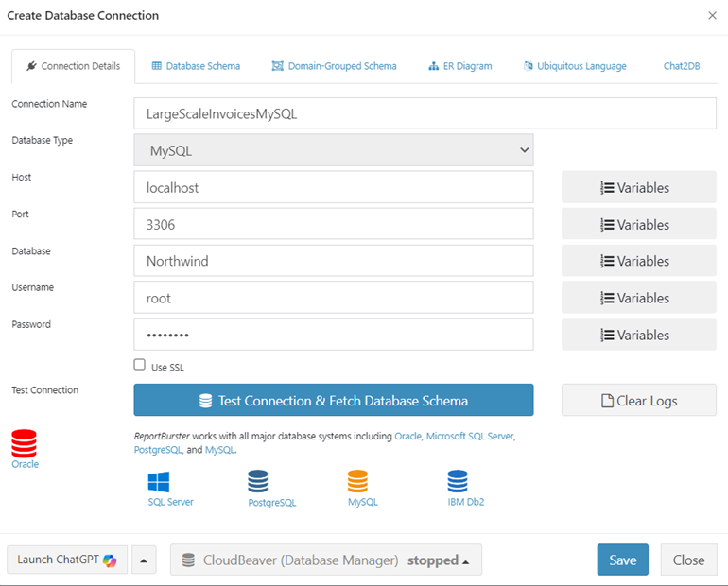The width and height of the screenshot is (728, 586).
Task: Select the SQL Server Windows icon
Action: [159, 482]
